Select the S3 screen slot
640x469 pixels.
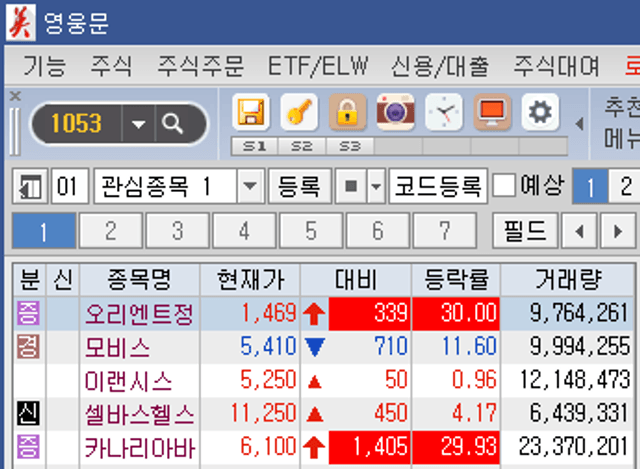point(350,146)
